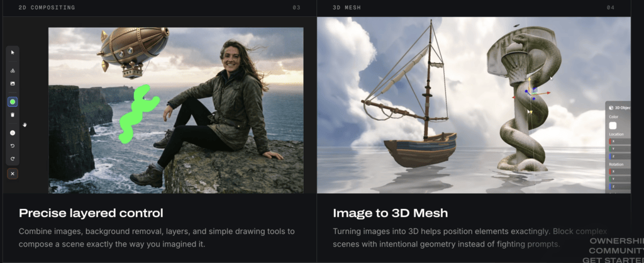
Task: Close the compositing toolbar with the X
Action: click(x=13, y=174)
